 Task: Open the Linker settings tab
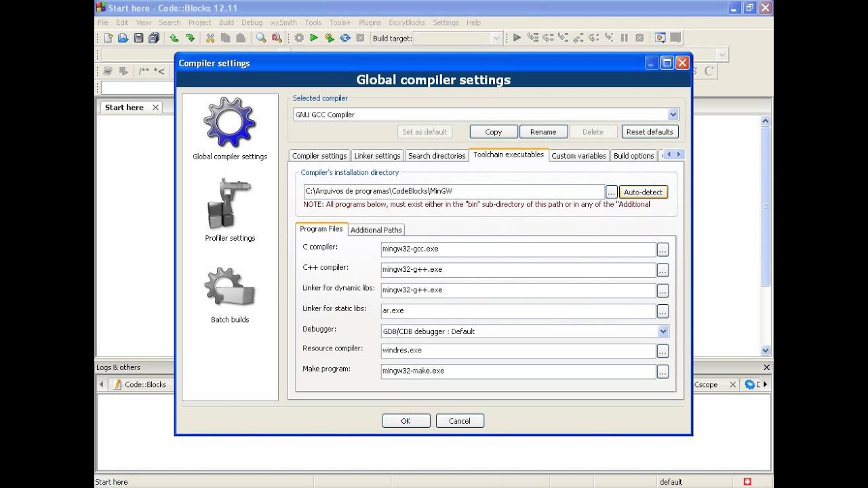click(x=378, y=156)
